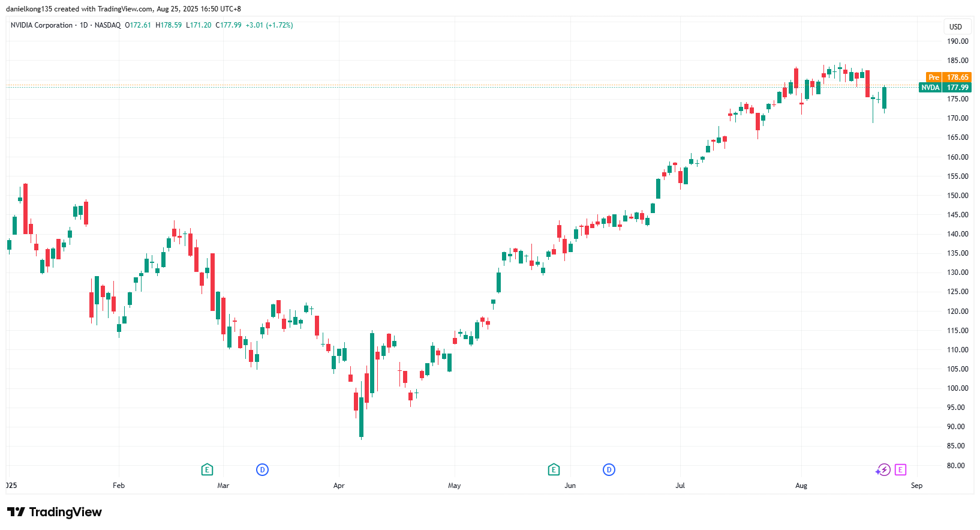Viewport: 980px width, 530px height.
Task: Click the orange Pre 178.65 price label
Action: (948, 77)
